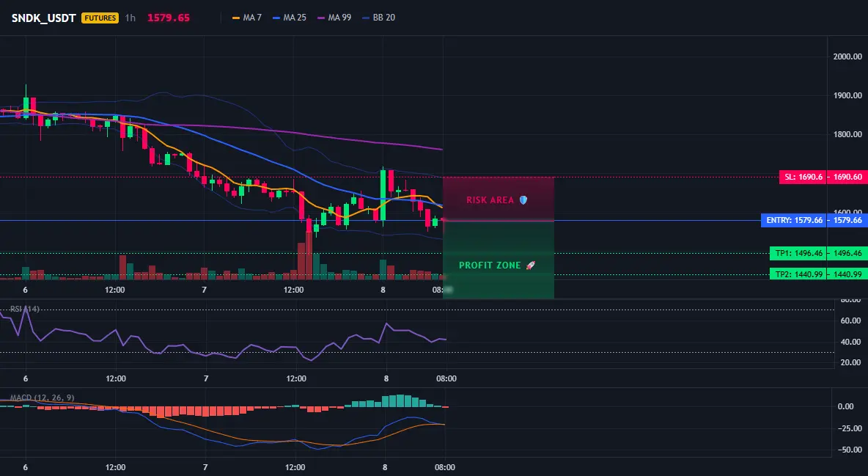Viewport: 868px width, 476px height.
Task: Click the SL: 1690.6 stop-loss label
Action: (x=803, y=177)
